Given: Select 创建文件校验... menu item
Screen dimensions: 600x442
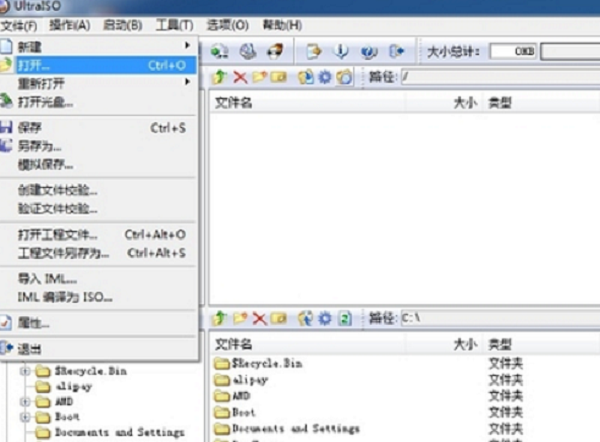Looking at the screenshot, I should (x=99, y=190).
